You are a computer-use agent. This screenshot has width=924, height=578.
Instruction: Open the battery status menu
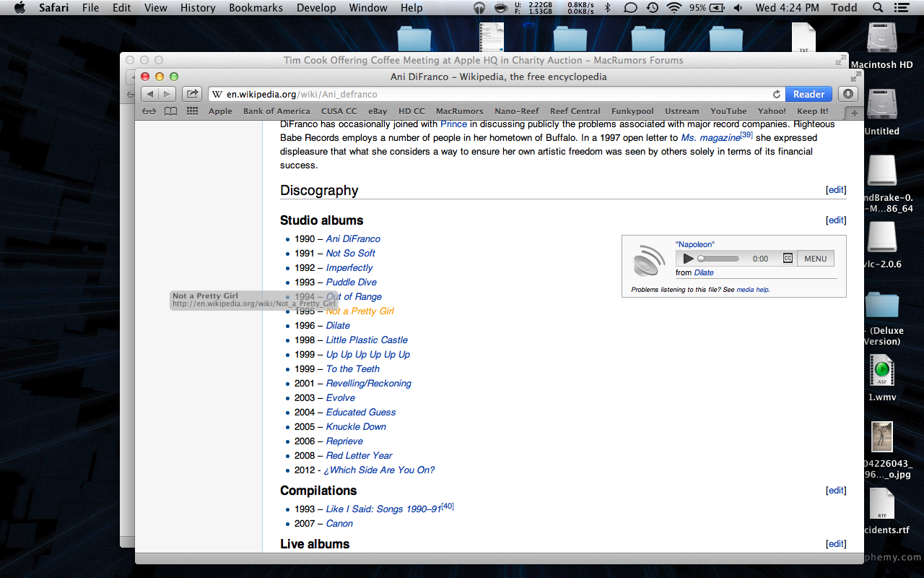coord(707,8)
